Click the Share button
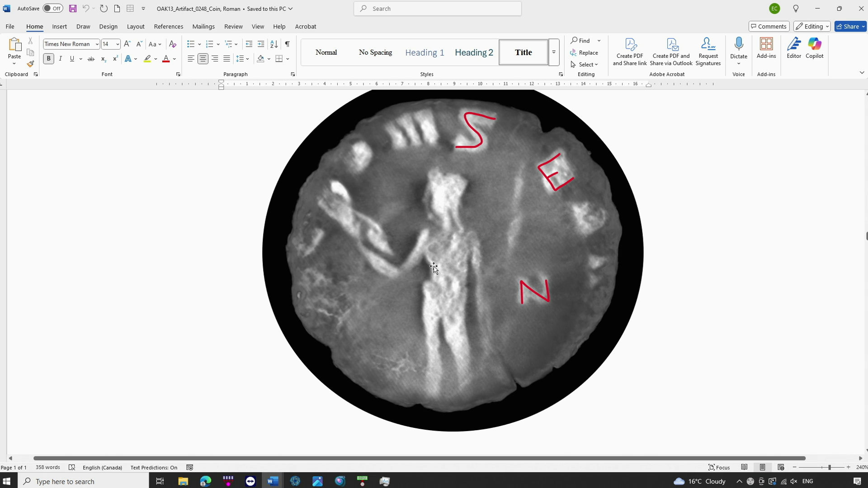 848,27
